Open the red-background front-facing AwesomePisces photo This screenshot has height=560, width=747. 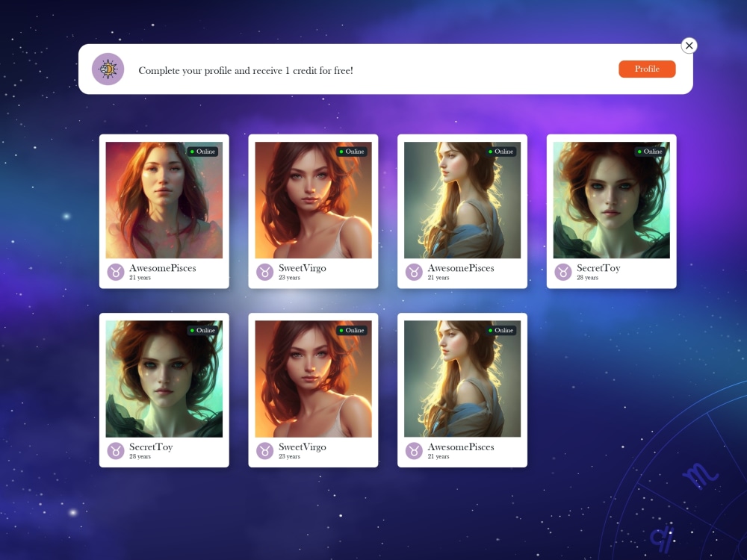[x=164, y=200]
